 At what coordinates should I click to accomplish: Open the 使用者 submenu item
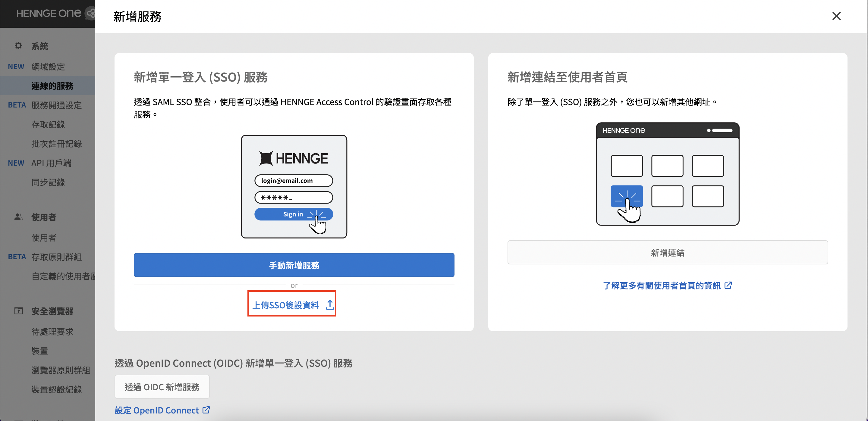point(44,238)
